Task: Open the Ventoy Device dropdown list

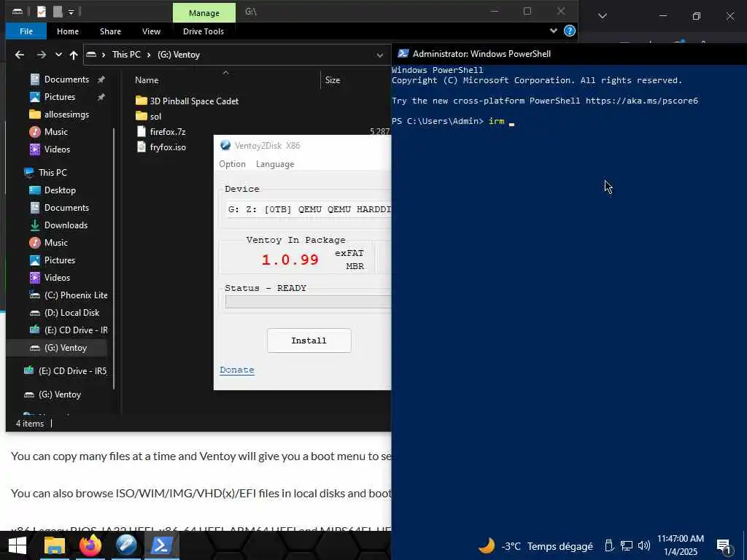Action: pos(309,209)
